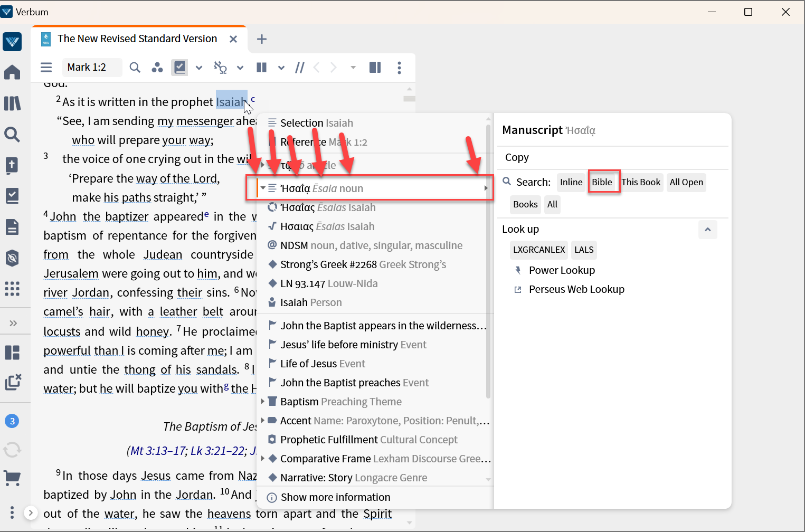Open the Library from the left sidebar

(12, 103)
